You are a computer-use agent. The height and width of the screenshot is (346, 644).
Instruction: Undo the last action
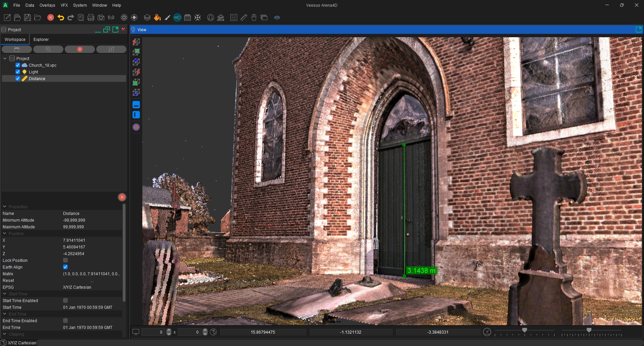pos(61,17)
